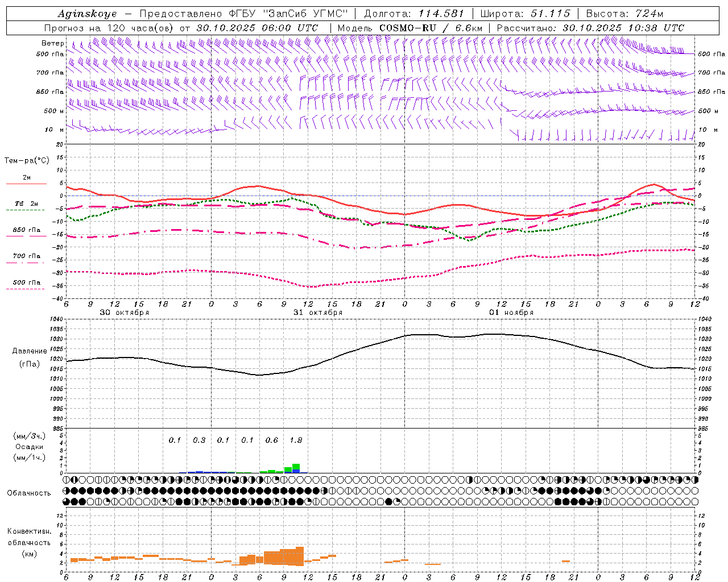The image size is (728, 582).
Task: Click the 'Прогноз на 120 часа(ов)' forecast header
Action: (x=110, y=28)
